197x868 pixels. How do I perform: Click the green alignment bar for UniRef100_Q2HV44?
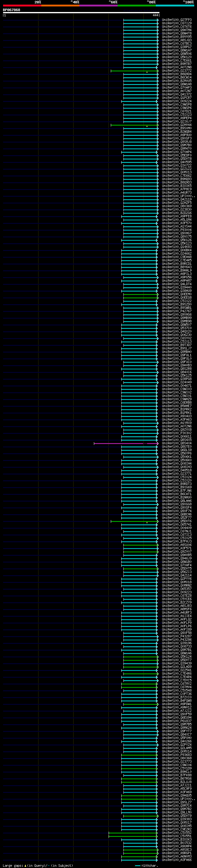[135, 125]
